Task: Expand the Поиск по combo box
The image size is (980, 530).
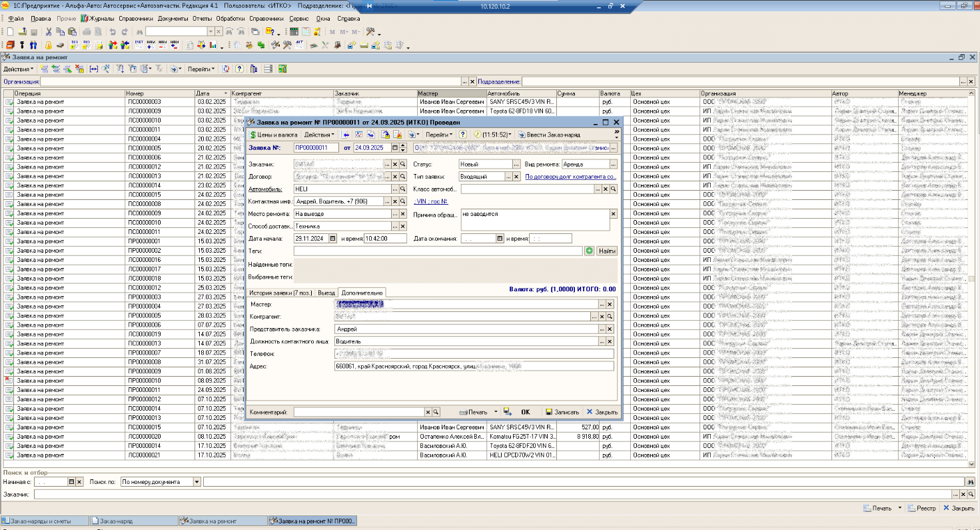Action: pyautogui.click(x=197, y=481)
